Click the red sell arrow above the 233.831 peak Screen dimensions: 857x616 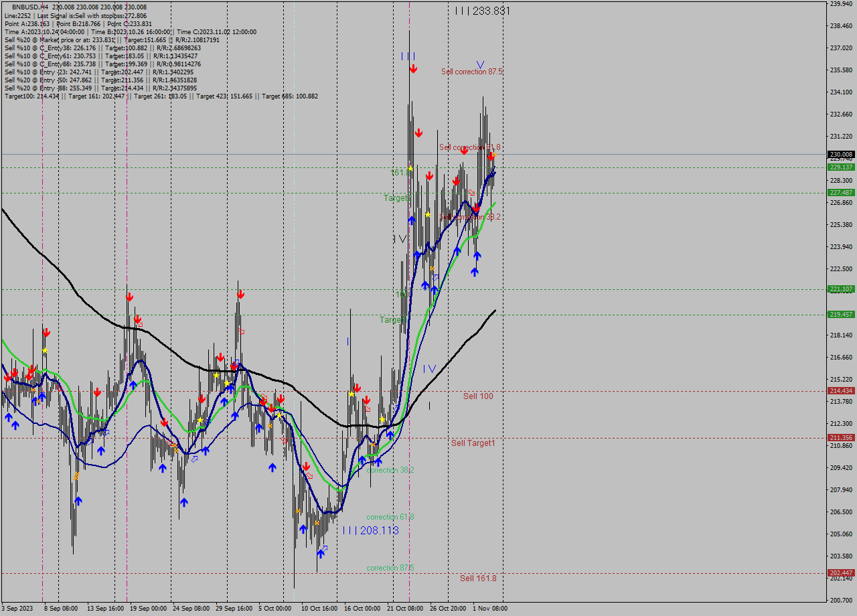(x=413, y=68)
